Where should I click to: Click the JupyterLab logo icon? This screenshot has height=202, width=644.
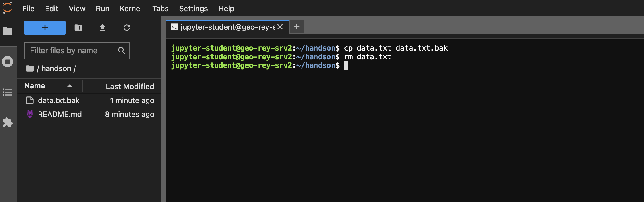coord(7,8)
